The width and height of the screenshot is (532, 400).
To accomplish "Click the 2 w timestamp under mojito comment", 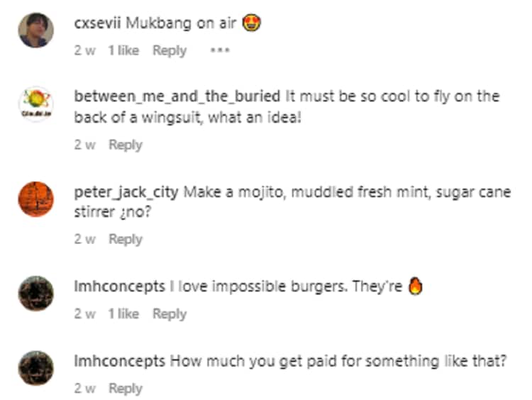I will pyautogui.click(x=85, y=240).
